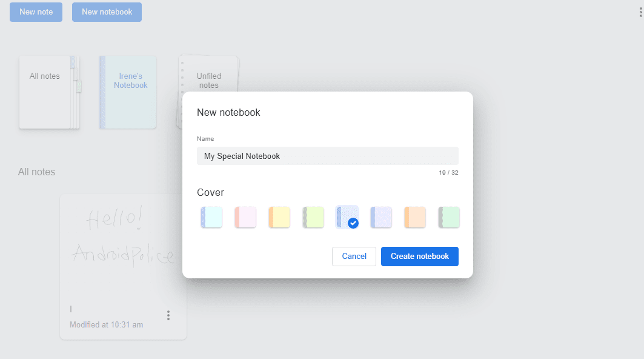Select the light green spiral cover
Image resolution: width=644 pixels, height=359 pixels.
pos(313,217)
